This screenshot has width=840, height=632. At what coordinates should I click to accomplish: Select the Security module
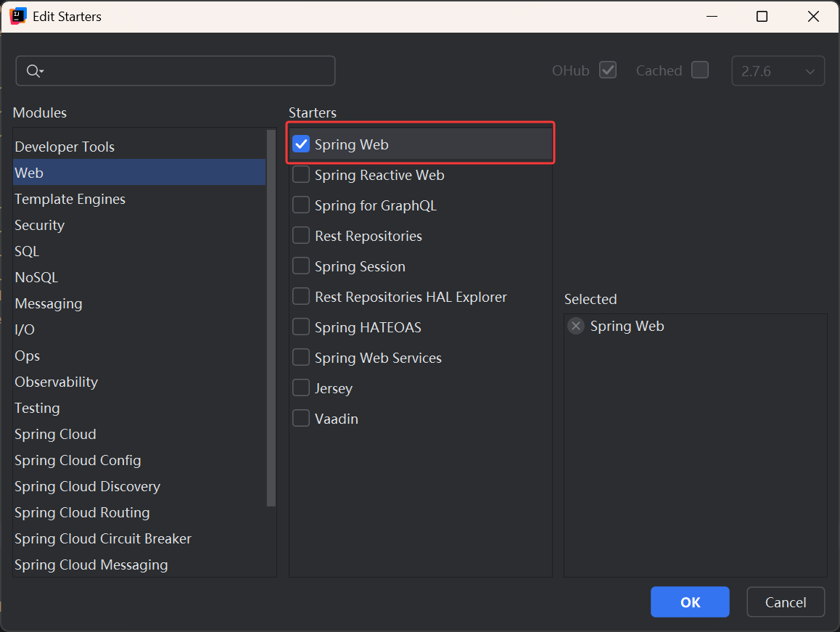click(x=139, y=225)
